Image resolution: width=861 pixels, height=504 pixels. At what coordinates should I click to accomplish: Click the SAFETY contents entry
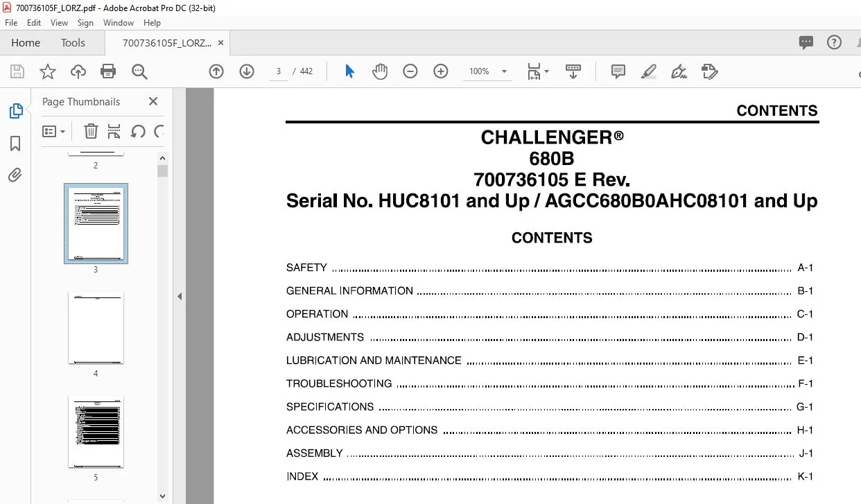click(550, 268)
